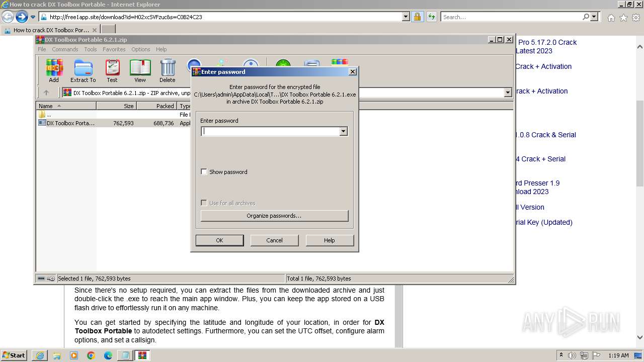644x362 pixels.
Task: Click the Internet Explorer Search box
Action: pos(511,17)
